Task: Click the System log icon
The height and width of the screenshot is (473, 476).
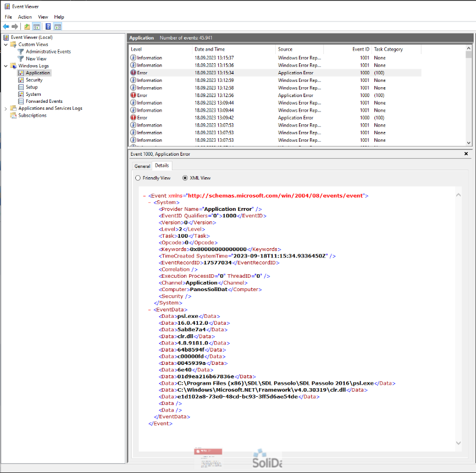Action: tap(21, 94)
